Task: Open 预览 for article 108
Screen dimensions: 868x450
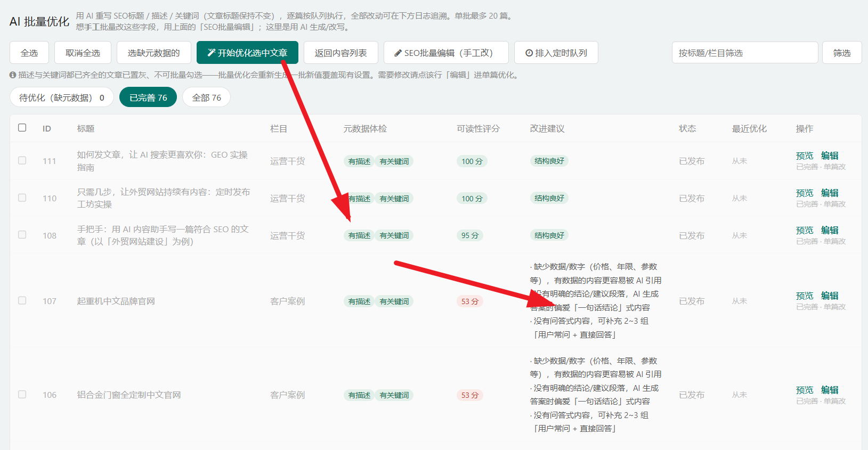Action: pyautogui.click(x=805, y=230)
